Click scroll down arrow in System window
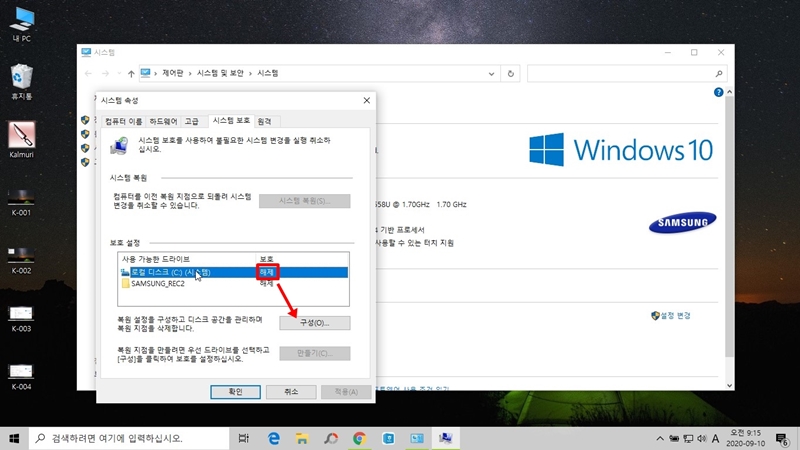 (x=730, y=386)
